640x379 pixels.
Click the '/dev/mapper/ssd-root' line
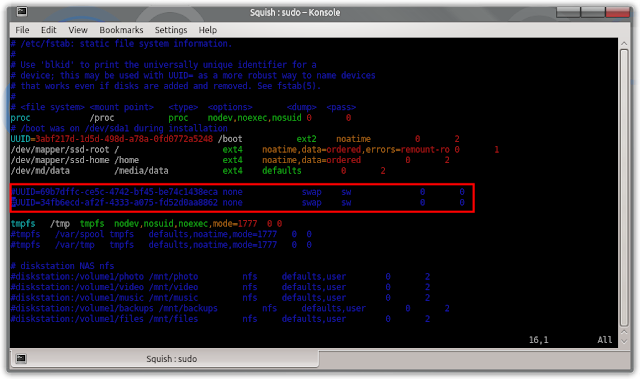(x=255, y=150)
